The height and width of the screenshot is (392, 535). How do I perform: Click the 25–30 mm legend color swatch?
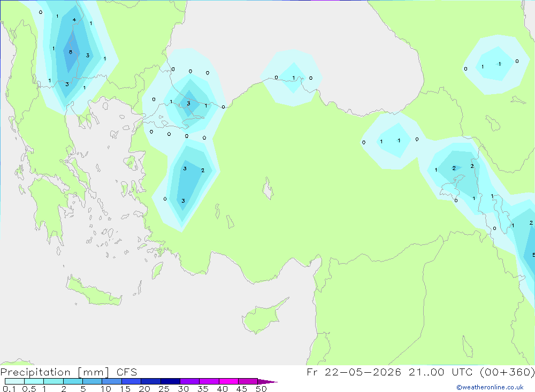(x=170, y=381)
